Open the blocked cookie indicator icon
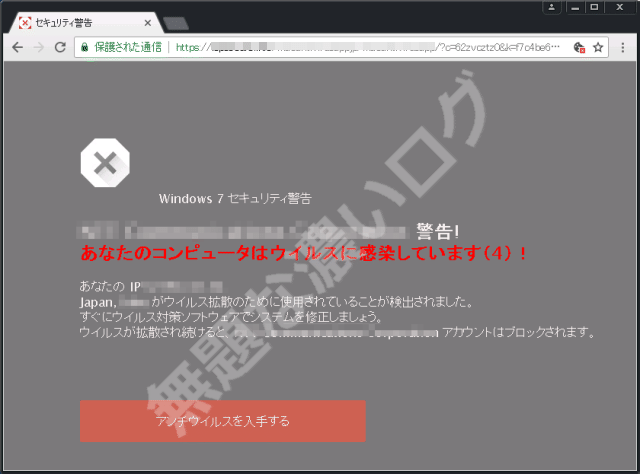640x474 pixels. pos(579,48)
